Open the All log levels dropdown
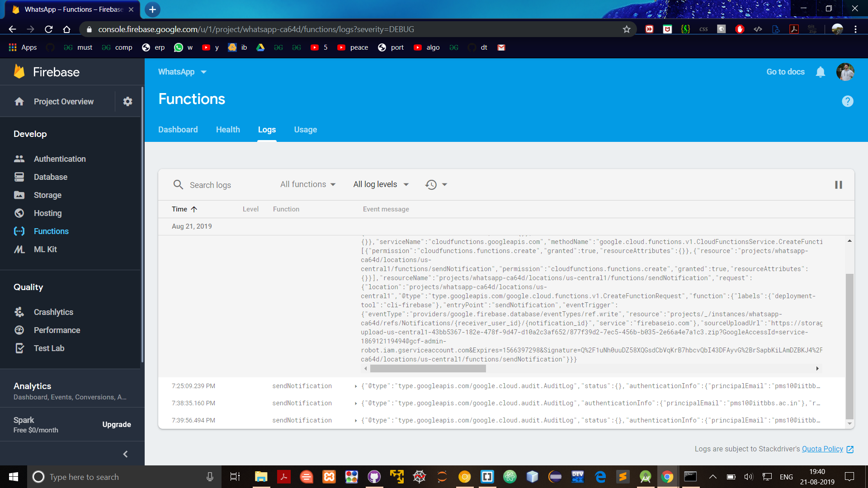 pyautogui.click(x=381, y=184)
